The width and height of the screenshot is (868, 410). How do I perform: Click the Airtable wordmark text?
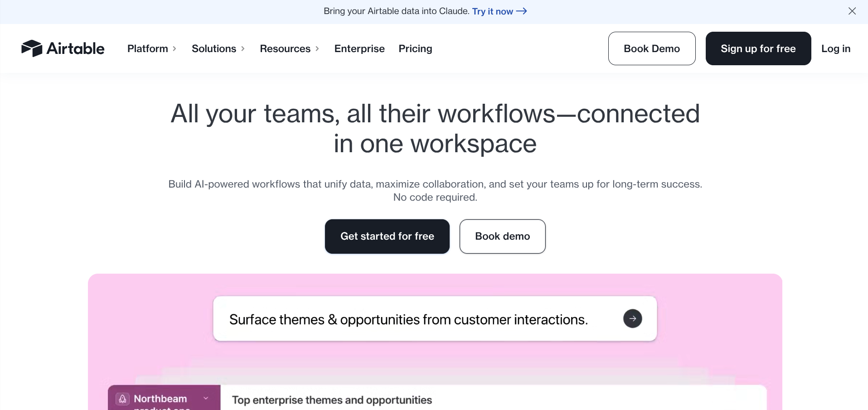pyautogui.click(x=75, y=48)
